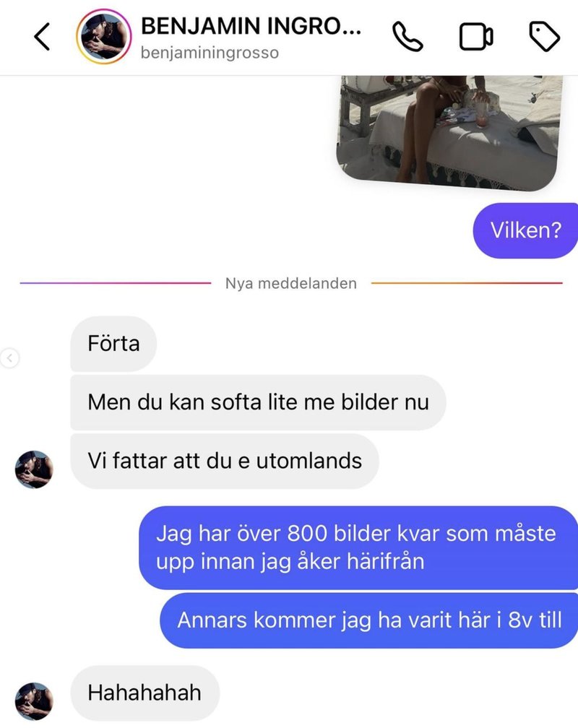This screenshot has height=728, width=578.
Task: Tap the glass drink in shared photo
Action: coord(483,115)
